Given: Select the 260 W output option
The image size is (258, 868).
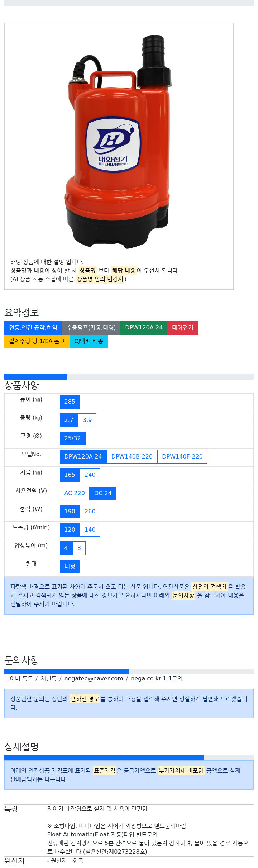Looking at the screenshot, I should point(90,512).
